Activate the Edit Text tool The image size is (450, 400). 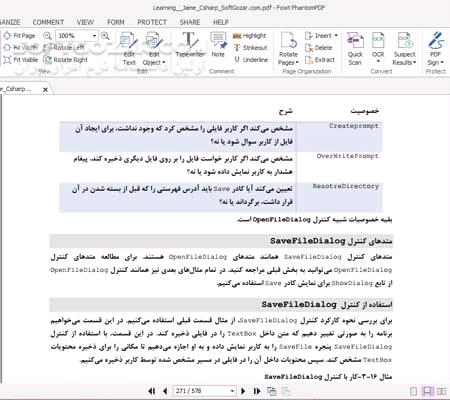pos(129,49)
